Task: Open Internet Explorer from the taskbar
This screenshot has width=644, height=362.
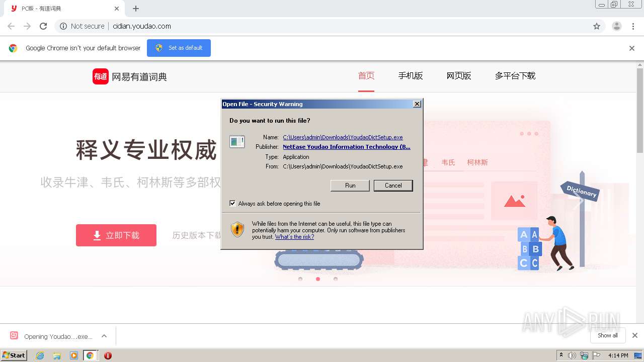Action: coord(40,355)
